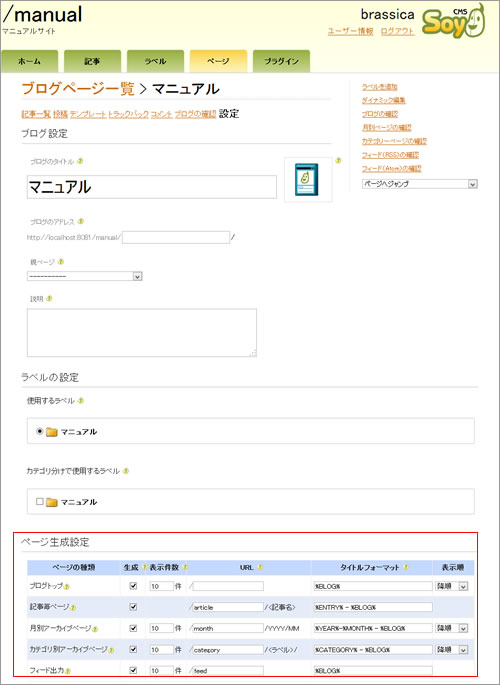
Task: Open the テンプレート link
Action: 88,114
